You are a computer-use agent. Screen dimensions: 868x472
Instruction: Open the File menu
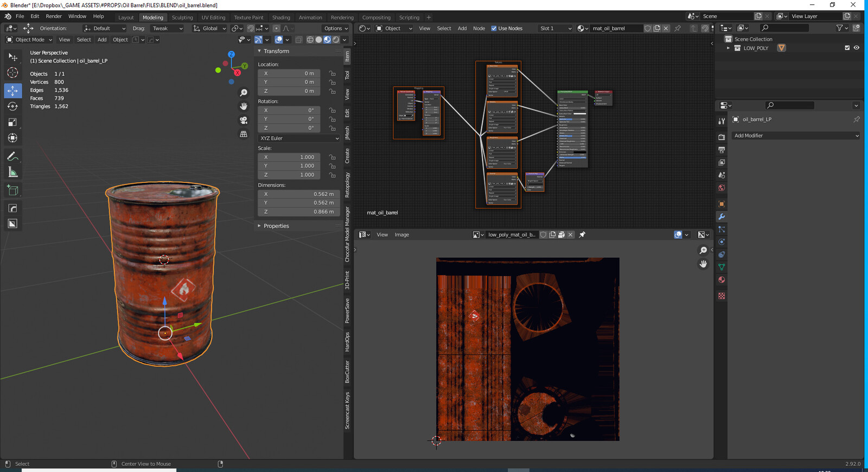tap(20, 16)
